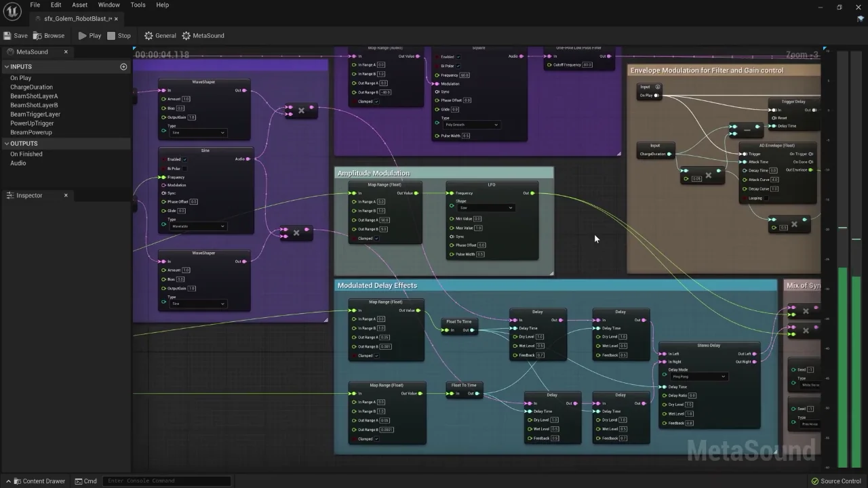This screenshot has height=488, width=868.
Task: Add a new input with the plus icon
Action: (123, 66)
